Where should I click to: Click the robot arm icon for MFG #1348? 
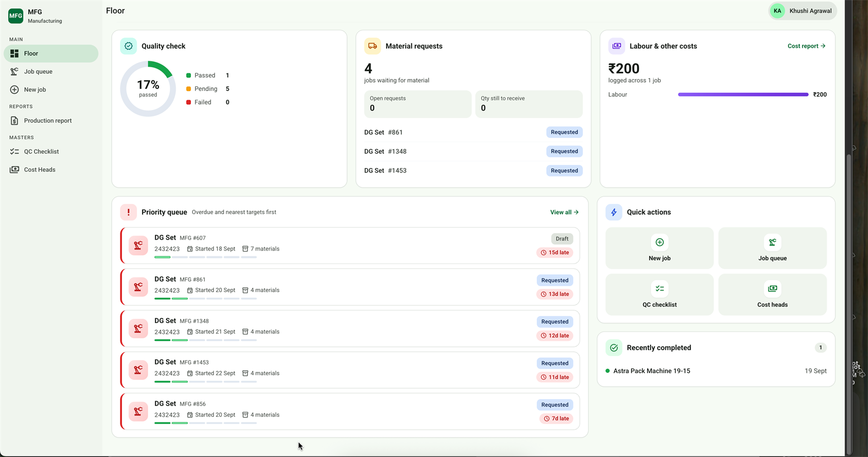point(138,329)
